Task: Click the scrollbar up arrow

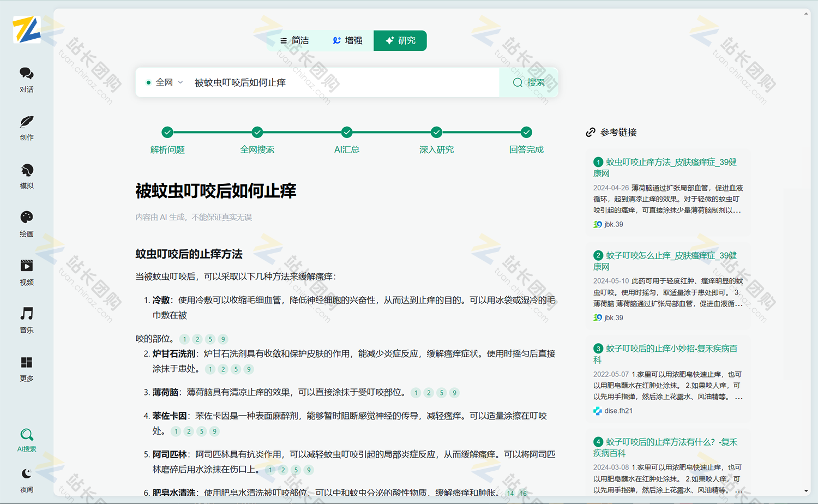Action: click(x=806, y=14)
